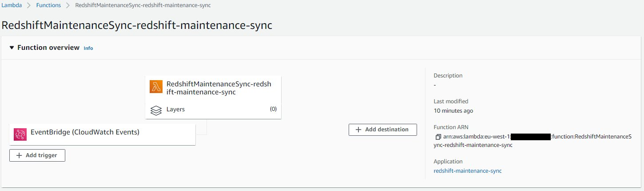Go to the Functions breadcrumb link
Viewport: 644px width, 191px height.
coord(48,5)
